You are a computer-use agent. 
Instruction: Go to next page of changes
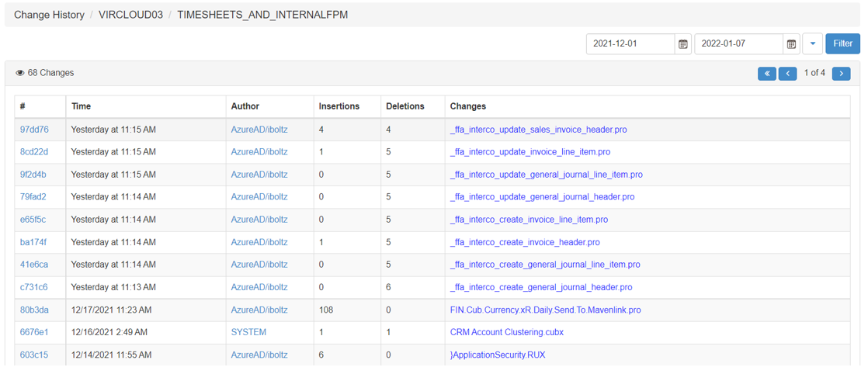(x=841, y=74)
